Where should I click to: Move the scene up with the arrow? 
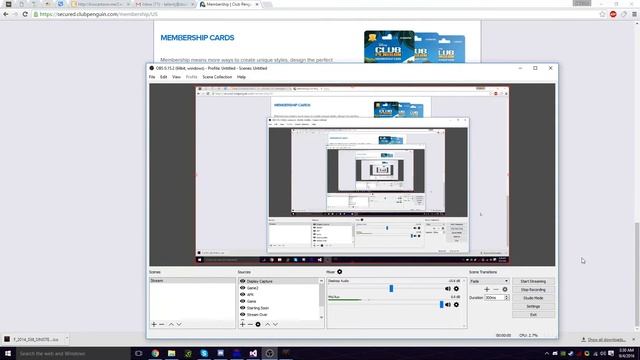(171, 324)
